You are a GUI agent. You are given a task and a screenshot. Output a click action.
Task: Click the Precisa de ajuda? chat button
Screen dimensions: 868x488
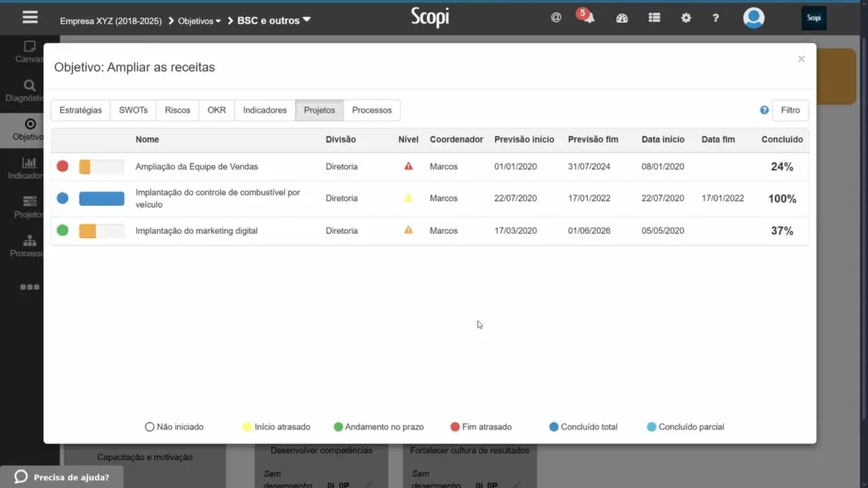tap(61, 477)
